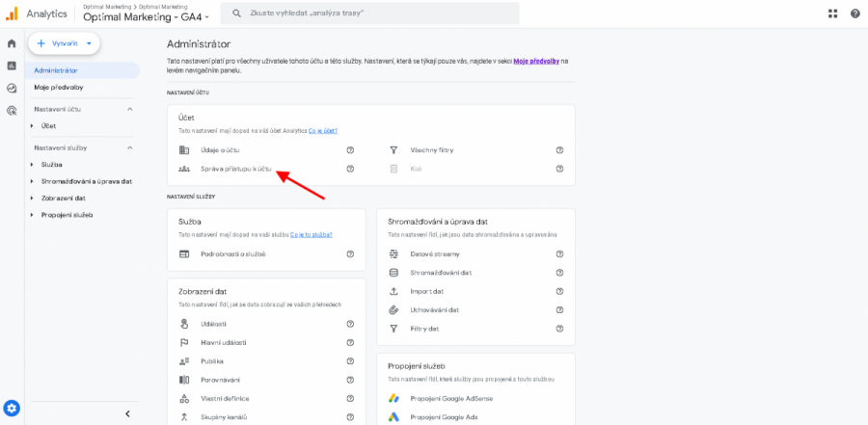Click the Co je účet? link

(x=323, y=131)
